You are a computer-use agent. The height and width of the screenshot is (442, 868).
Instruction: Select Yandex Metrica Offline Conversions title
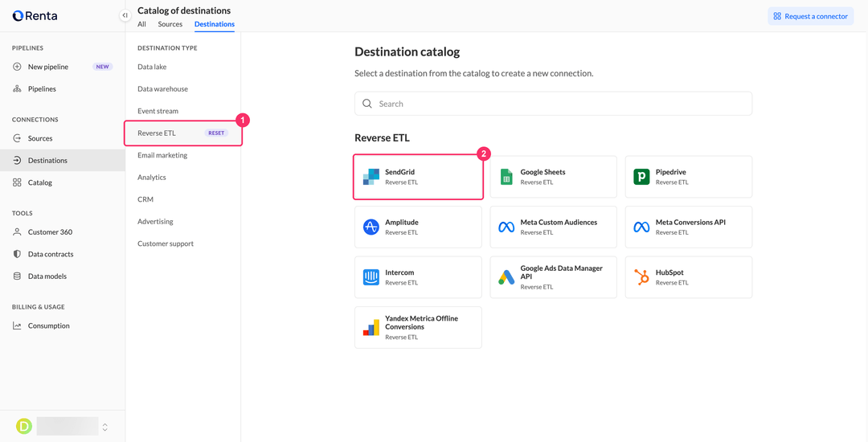coord(421,322)
